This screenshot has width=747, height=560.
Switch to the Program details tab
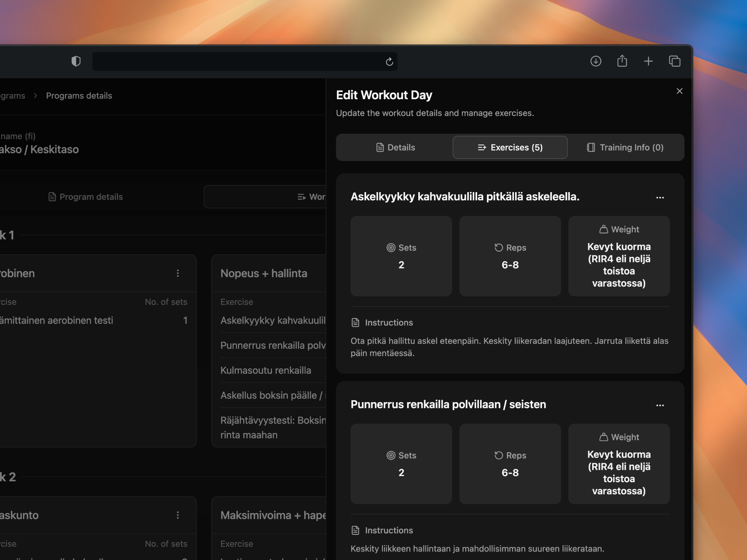coord(85,197)
